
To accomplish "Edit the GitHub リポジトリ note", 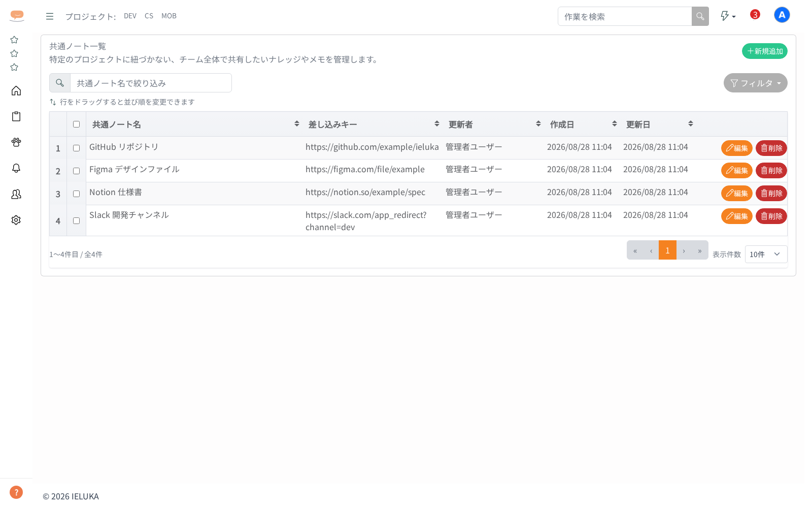I will 736,148.
